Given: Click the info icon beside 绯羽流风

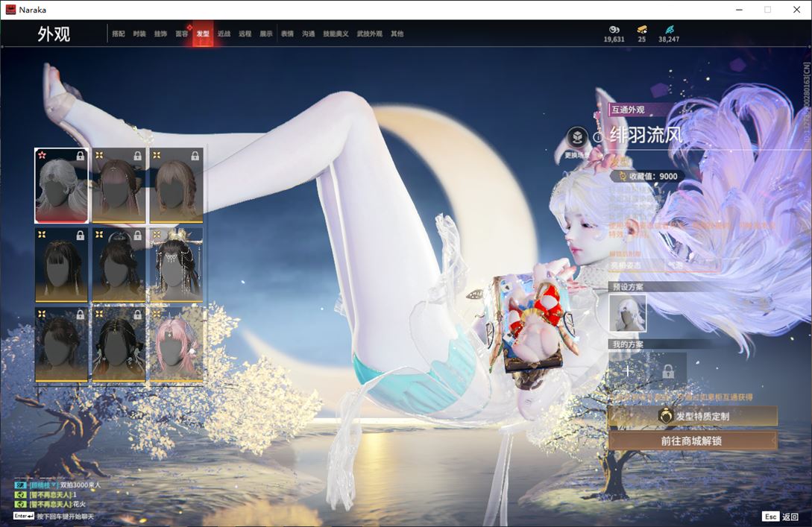Looking at the screenshot, I should pos(597,137).
